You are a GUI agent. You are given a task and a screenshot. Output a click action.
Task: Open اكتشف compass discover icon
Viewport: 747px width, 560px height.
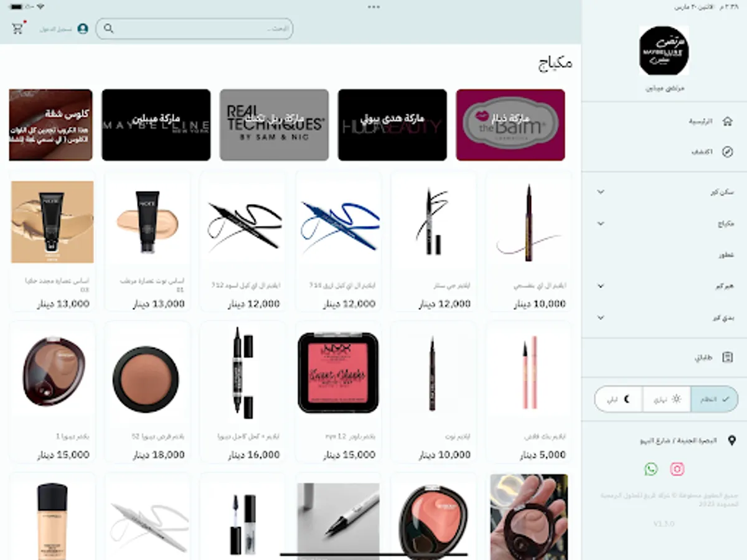(x=727, y=152)
